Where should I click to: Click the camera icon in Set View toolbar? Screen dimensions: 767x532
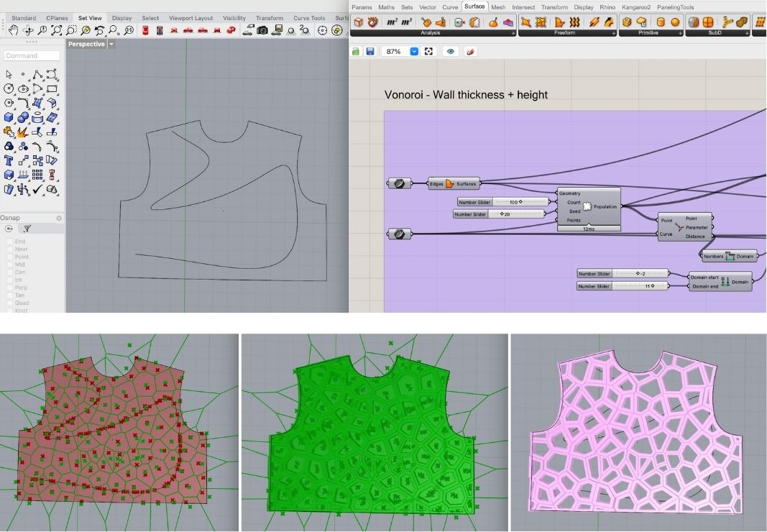pos(262,30)
